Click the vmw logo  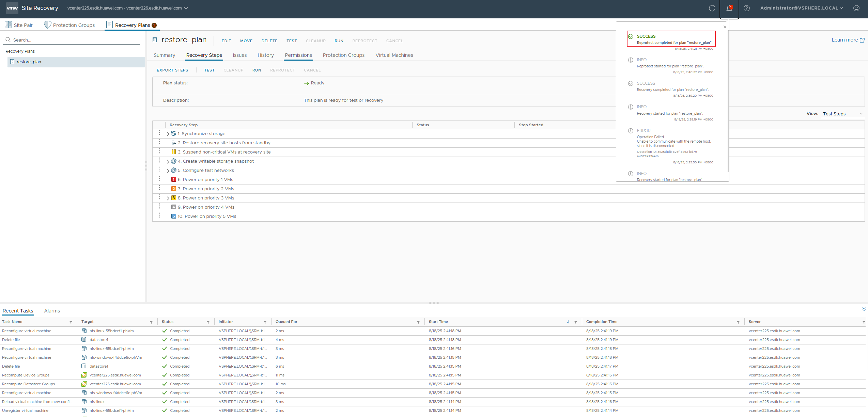[12, 8]
